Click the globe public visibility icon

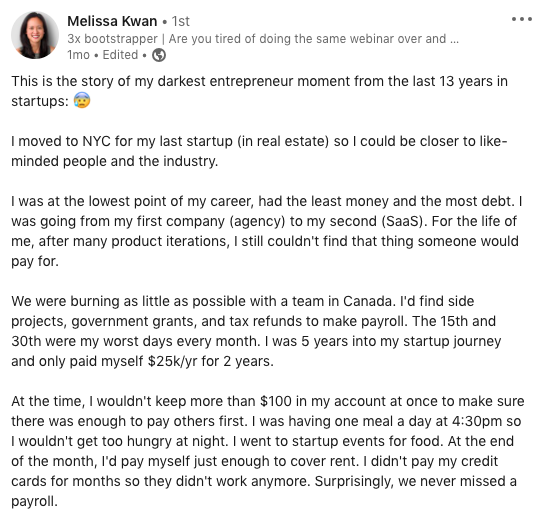tap(159, 55)
